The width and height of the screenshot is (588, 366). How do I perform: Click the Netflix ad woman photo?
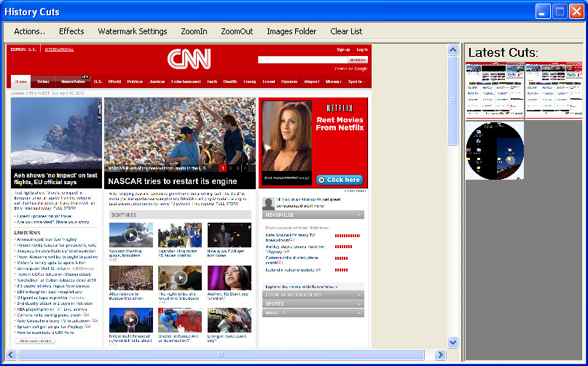[287, 135]
